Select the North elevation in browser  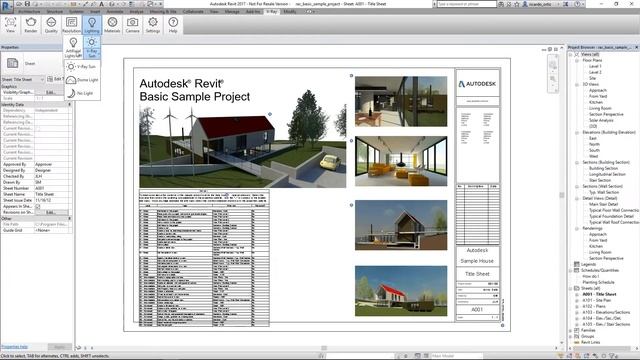[594, 144]
